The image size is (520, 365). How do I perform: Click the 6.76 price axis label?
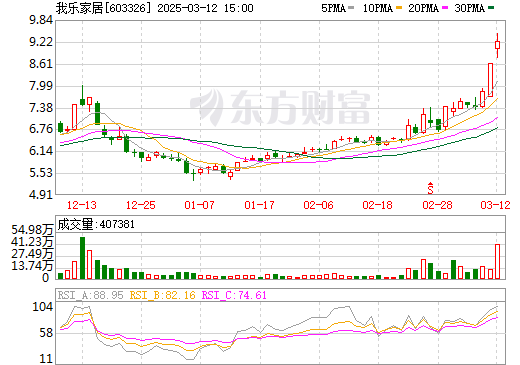click(x=41, y=129)
